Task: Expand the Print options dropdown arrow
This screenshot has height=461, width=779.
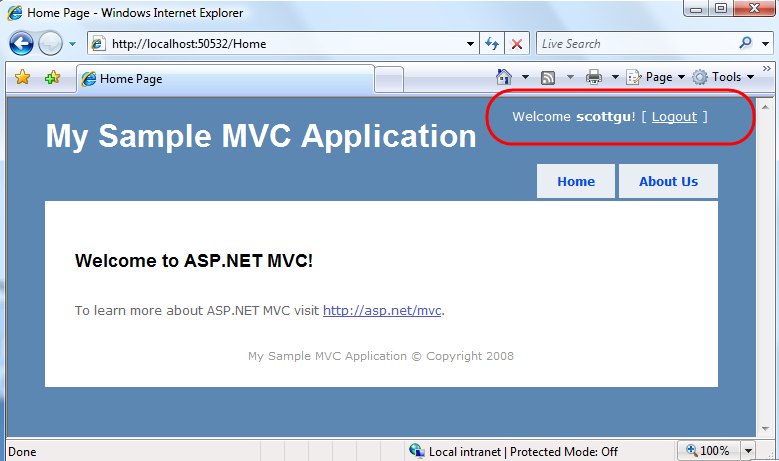Action: (615, 77)
